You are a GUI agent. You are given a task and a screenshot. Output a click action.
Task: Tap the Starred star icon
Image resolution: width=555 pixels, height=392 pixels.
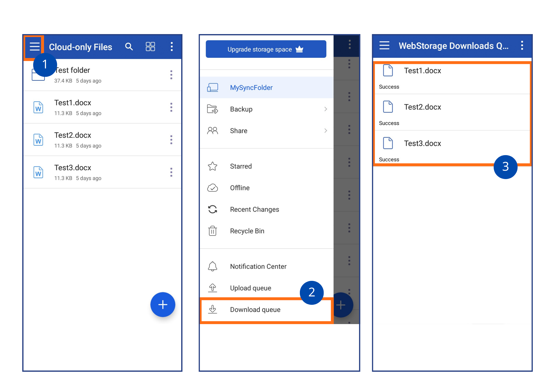tap(213, 166)
